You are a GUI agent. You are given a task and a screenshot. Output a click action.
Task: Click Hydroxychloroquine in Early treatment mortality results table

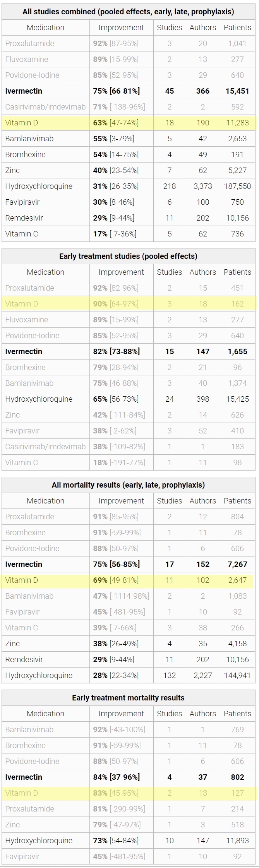[x=39, y=841]
